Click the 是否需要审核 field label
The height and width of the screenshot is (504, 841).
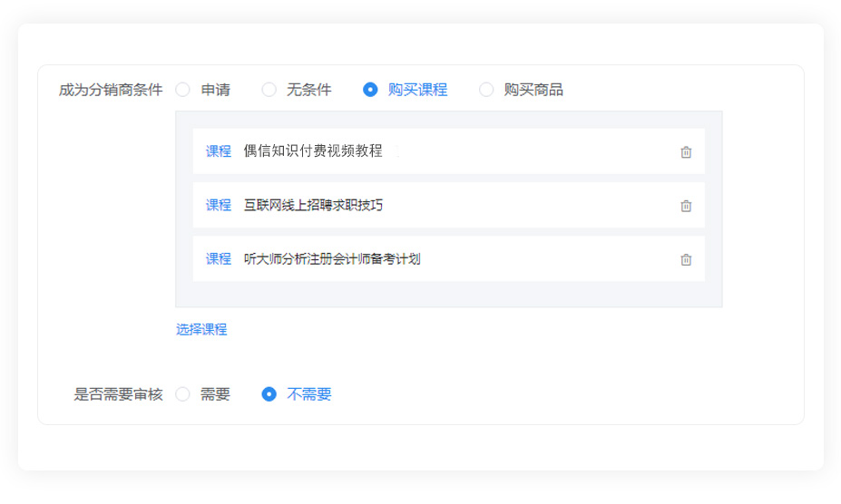coord(118,394)
